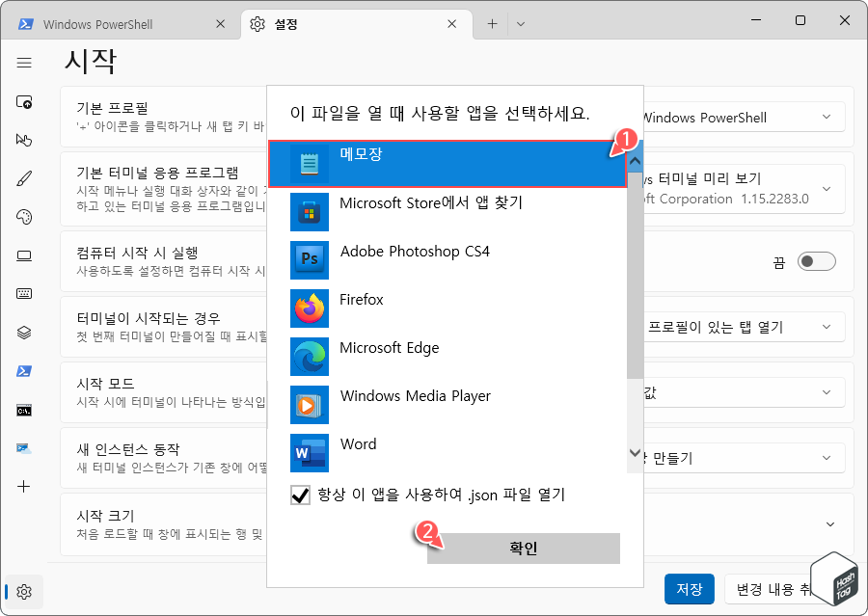Open the Startup settings sidebar icon
Viewport: 868px width, 616px height.
(x=24, y=102)
